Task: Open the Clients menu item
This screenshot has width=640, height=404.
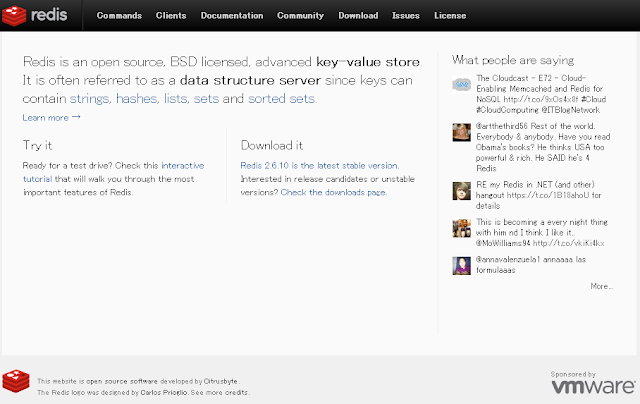Action: (171, 16)
